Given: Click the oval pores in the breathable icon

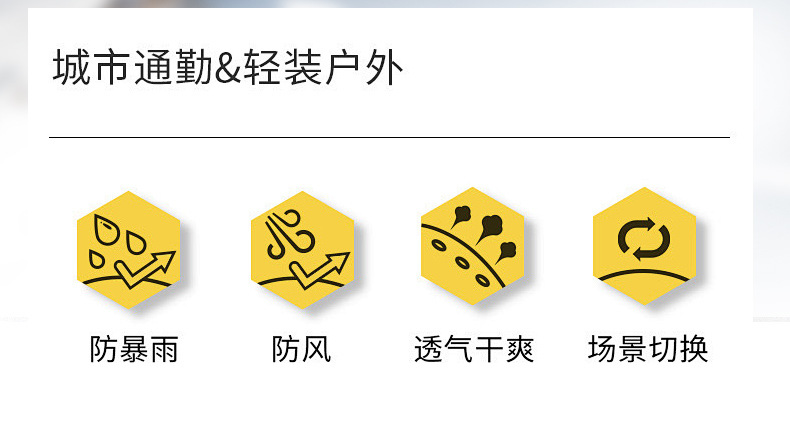Looking at the screenshot, I should tap(461, 262).
